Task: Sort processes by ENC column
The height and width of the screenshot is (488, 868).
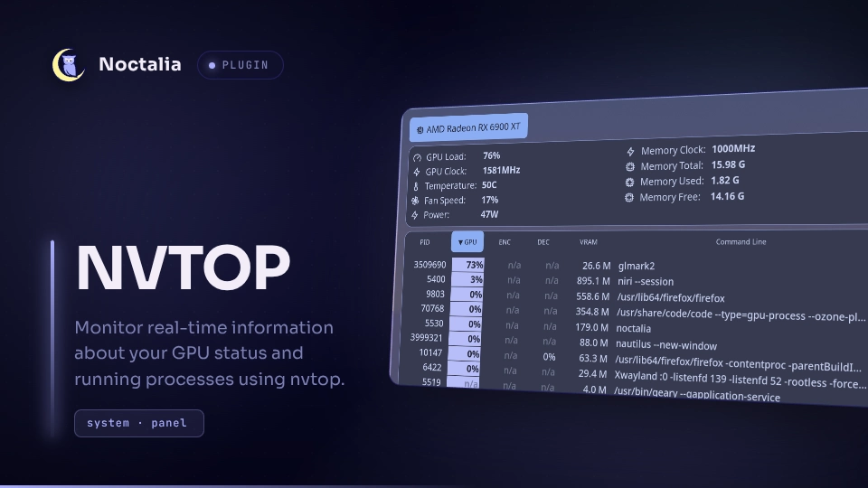Action: click(x=505, y=242)
